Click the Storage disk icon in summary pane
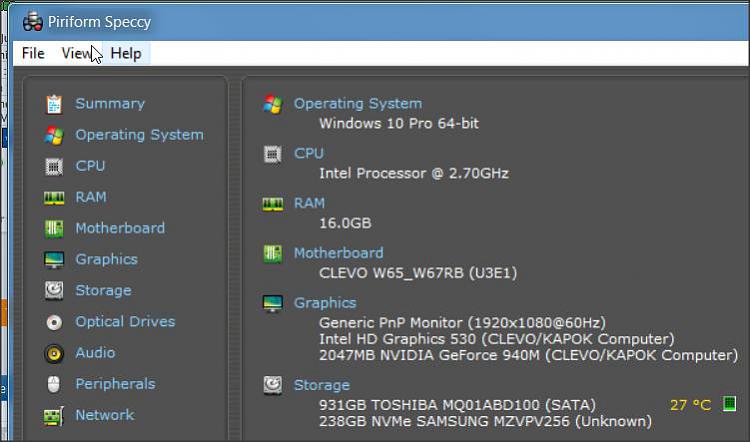Screen dimensions: 750x442 tap(273, 385)
